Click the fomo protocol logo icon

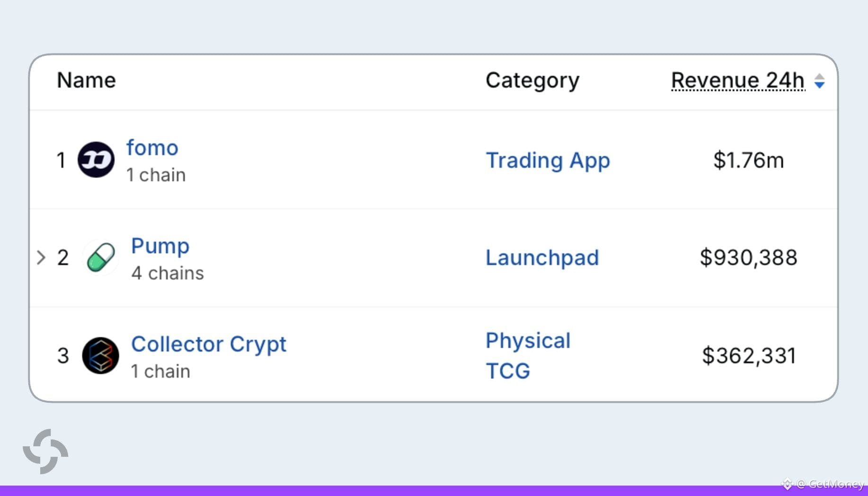96,159
